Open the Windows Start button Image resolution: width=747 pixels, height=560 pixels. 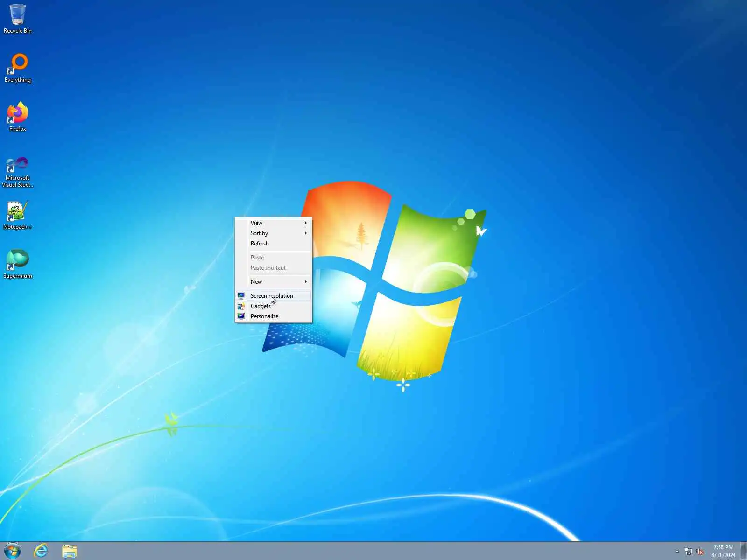(x=13, y=551)
